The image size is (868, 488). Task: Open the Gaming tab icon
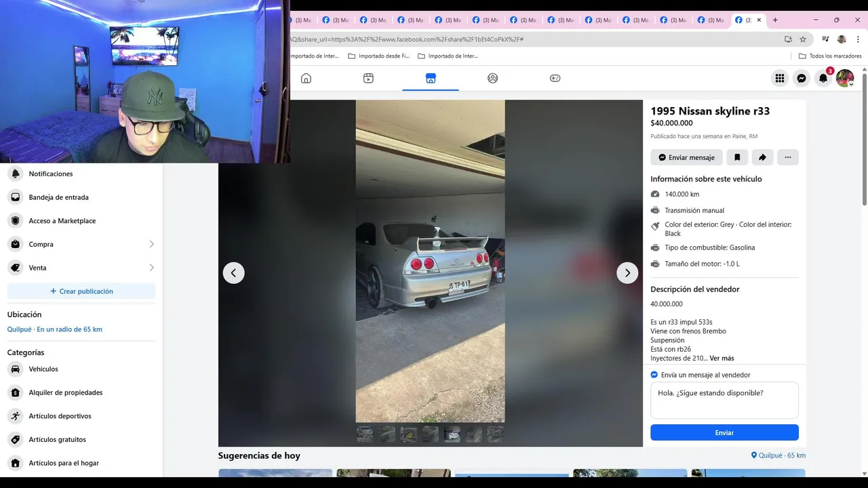[x=555, y=78]
